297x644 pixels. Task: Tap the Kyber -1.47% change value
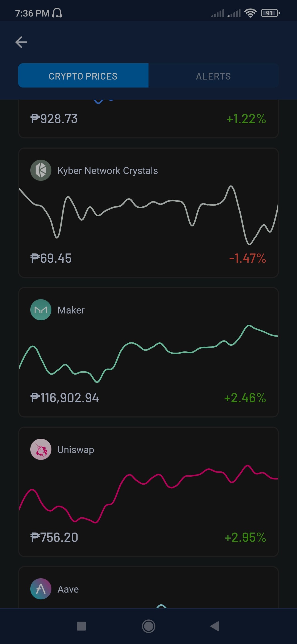(x=248, y=258)
